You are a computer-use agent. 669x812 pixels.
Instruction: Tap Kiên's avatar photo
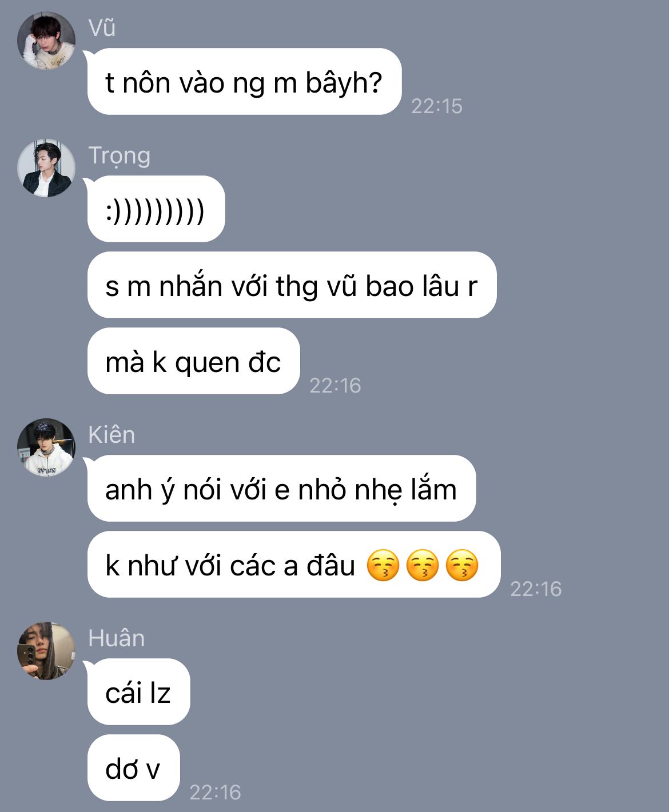tap(46, 447)
